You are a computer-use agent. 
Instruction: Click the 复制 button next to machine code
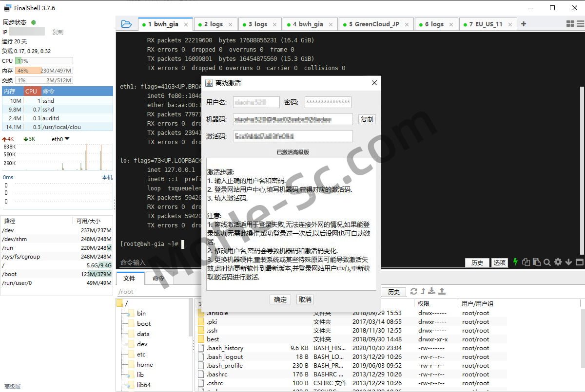[x=366, y=119]
